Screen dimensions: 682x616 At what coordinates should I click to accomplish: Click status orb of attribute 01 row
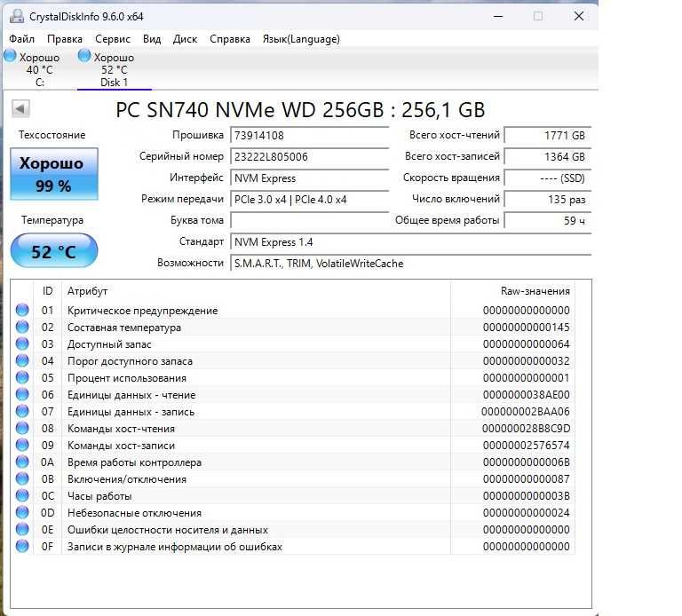22,310
